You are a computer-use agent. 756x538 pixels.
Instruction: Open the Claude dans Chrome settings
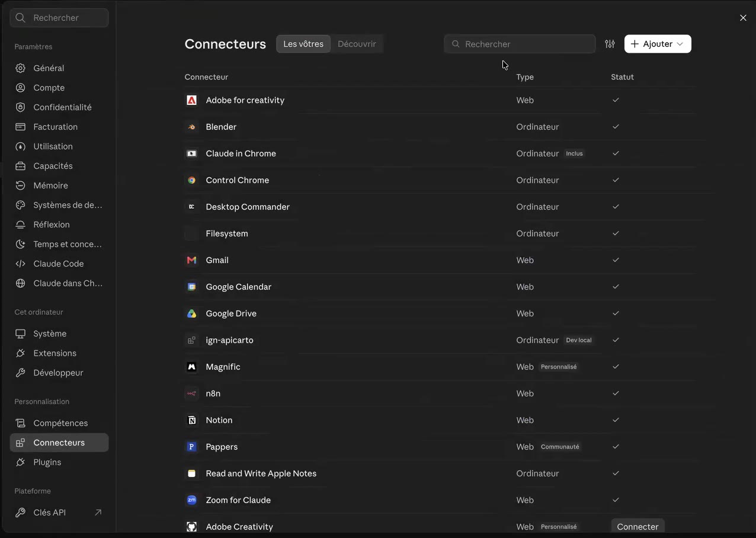click(x=59, y=283)
